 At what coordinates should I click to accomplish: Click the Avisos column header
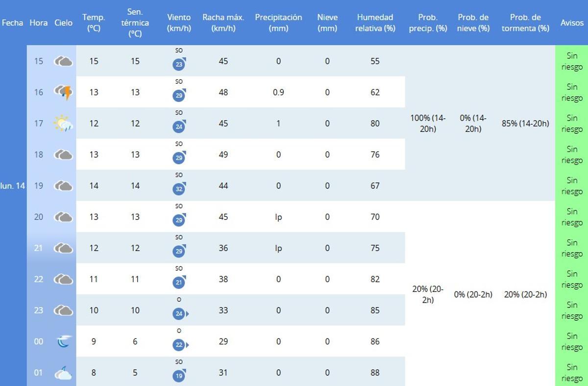coord(572,23)
